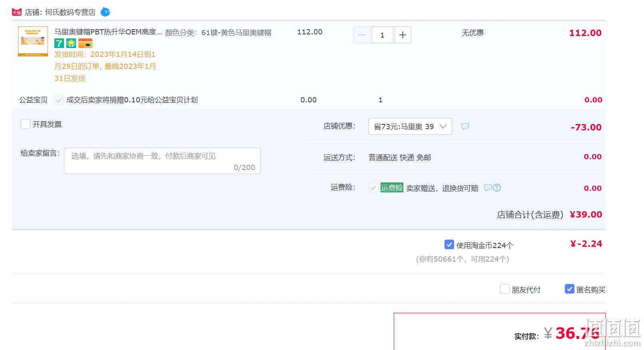Click the speech bubble icon after 退换货可赔

487,188
